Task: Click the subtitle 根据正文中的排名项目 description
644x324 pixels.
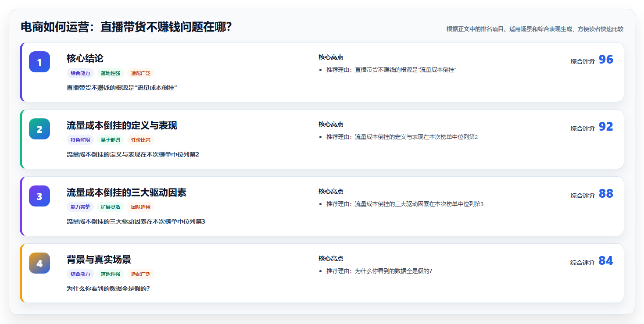Action: pos(535,29)
